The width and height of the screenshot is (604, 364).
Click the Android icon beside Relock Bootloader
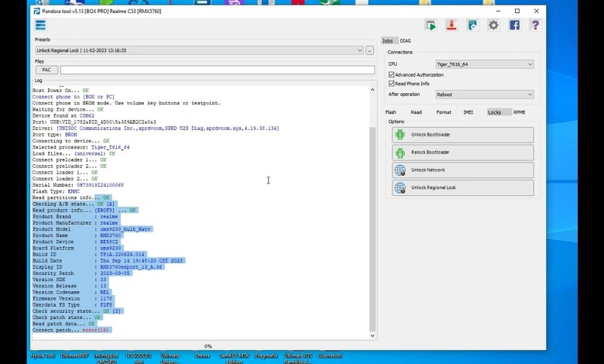400,153
